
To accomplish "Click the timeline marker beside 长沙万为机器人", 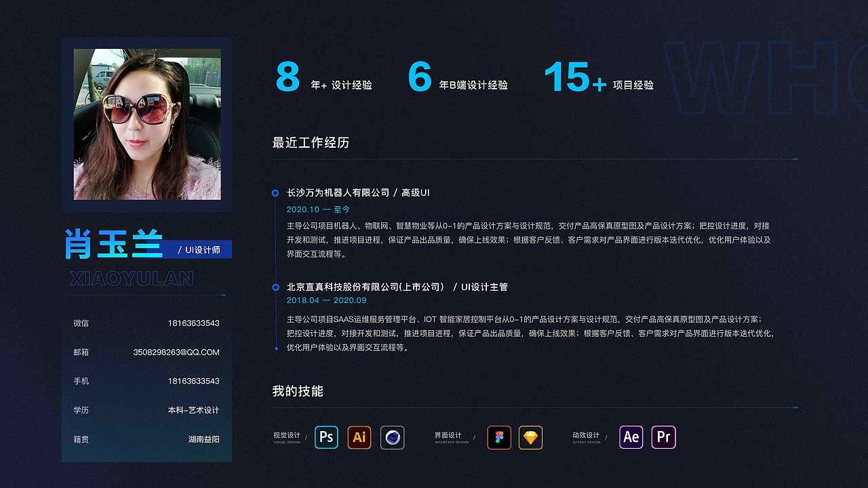I will (x=275, y=193).
